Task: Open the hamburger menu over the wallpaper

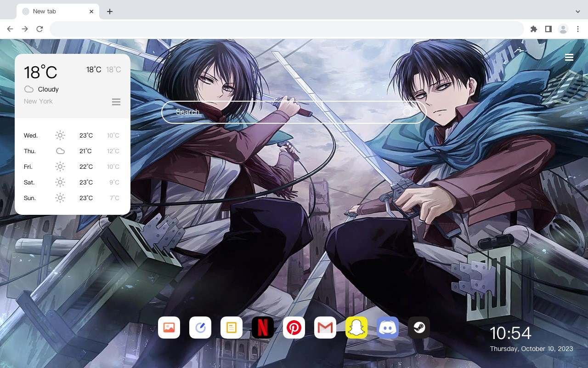Action: tap(569, 57)
